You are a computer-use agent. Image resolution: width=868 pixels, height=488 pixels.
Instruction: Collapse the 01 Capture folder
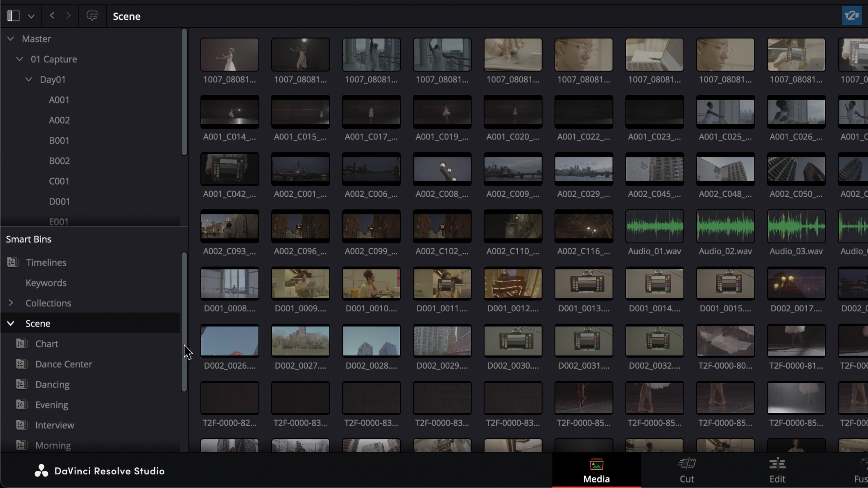pos(19,59)
